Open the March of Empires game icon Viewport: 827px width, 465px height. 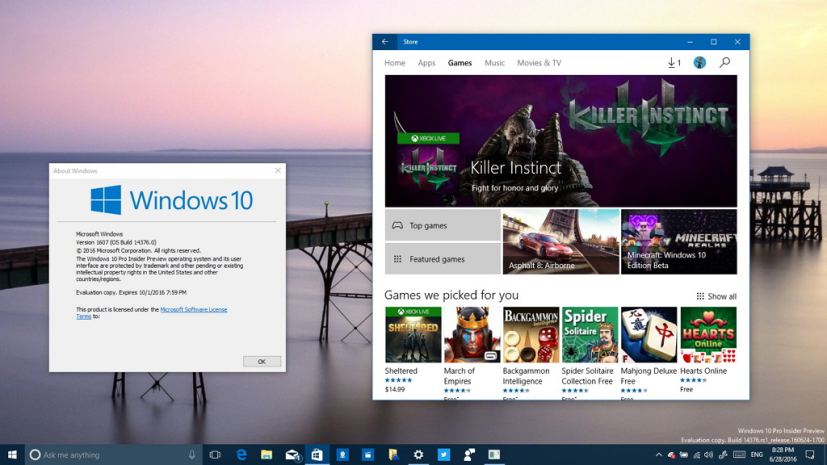coord(472,335)
